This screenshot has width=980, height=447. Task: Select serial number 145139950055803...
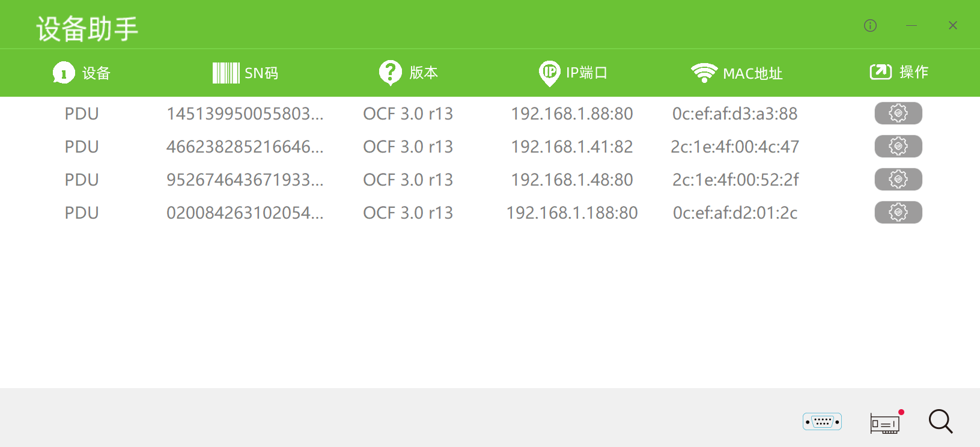click(245, 114)
